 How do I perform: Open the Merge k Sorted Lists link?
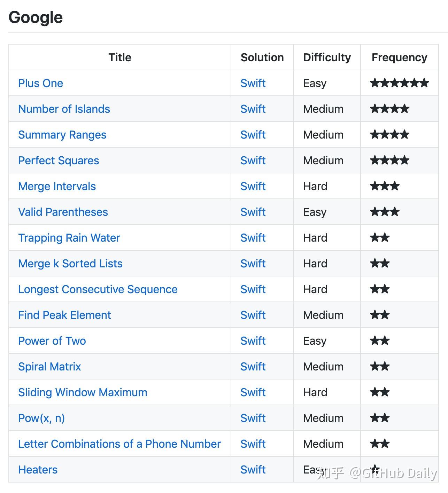point(70,264)
